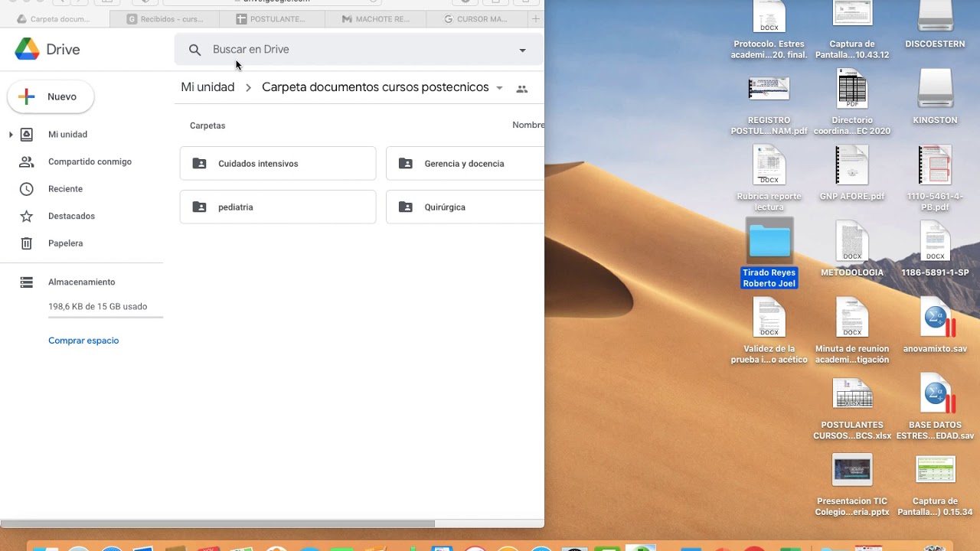Open Compartido conmigo section
Screen dimensions: 980x551
tap(90, 162)
